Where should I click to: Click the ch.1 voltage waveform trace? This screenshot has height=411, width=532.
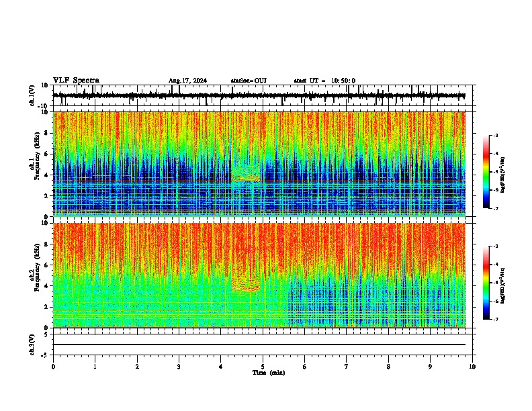pos(259,95)
